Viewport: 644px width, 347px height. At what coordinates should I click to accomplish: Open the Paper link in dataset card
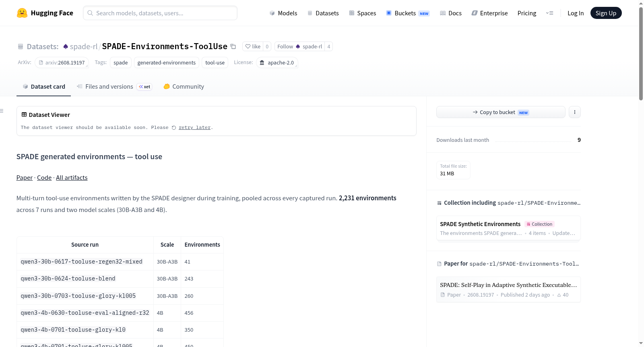click(25, 178)
